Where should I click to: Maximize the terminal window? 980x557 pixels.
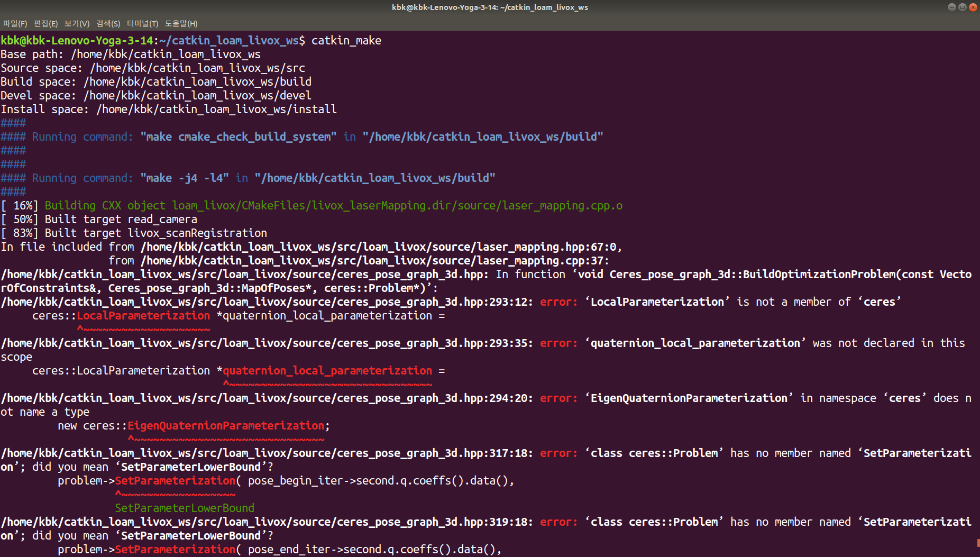pos(962,7)
